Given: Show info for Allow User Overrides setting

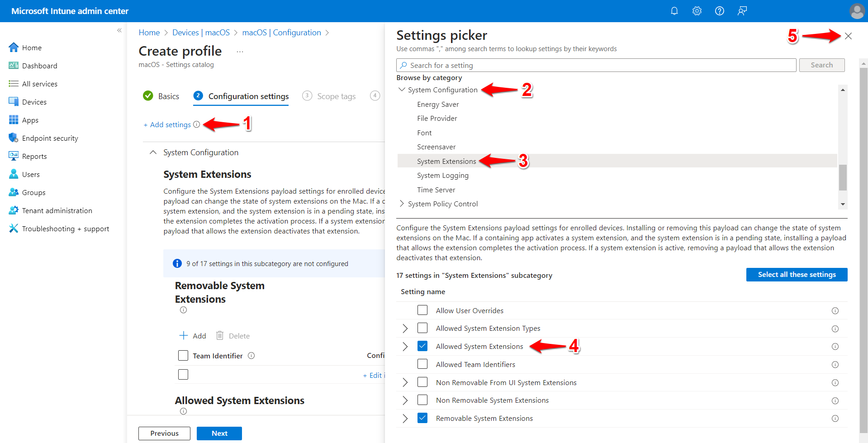Looking at the screenshot, I should (835, 311).
